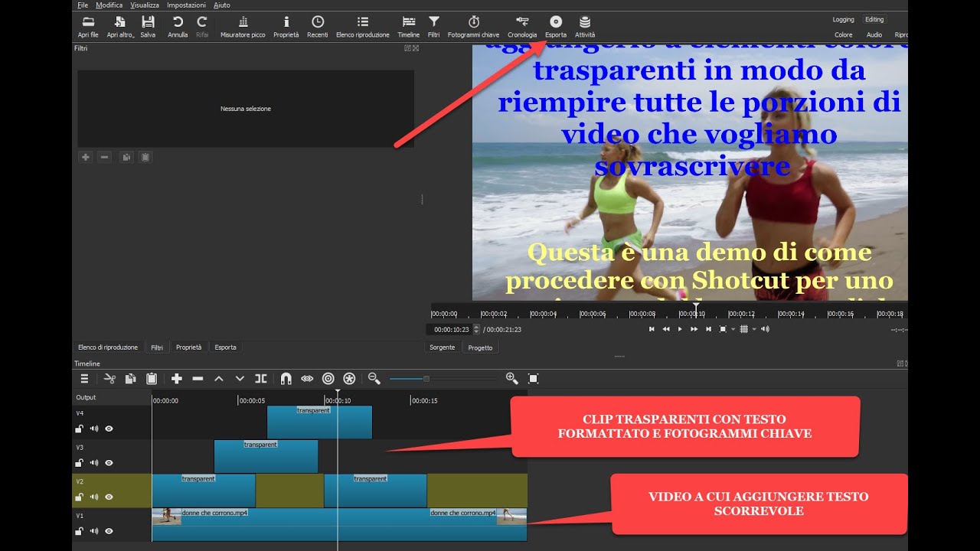
Task: Switch to the Colore layout
Action: (843, 35)
